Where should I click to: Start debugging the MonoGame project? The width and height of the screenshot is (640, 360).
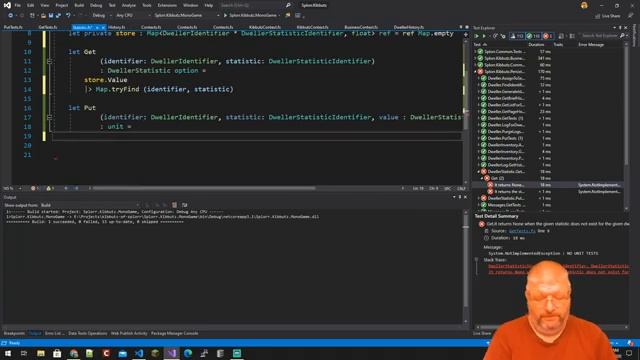pyautogui.click(x=251, y=16)
